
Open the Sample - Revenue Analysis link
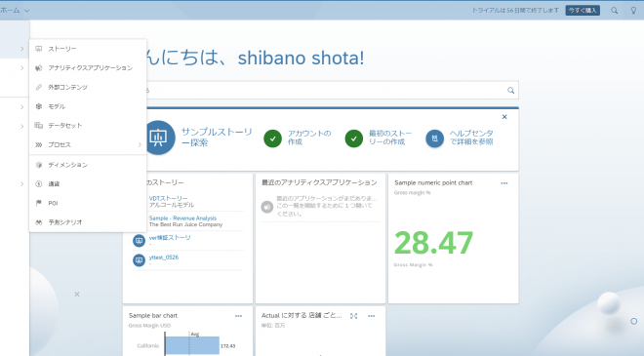182,218
